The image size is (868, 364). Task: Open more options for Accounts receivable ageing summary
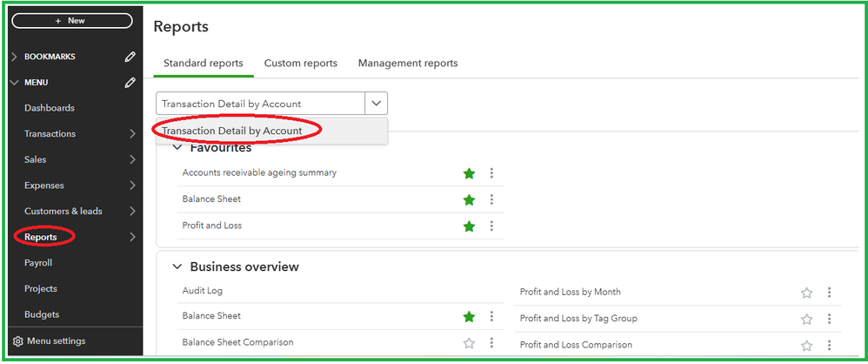pos(491,173)
